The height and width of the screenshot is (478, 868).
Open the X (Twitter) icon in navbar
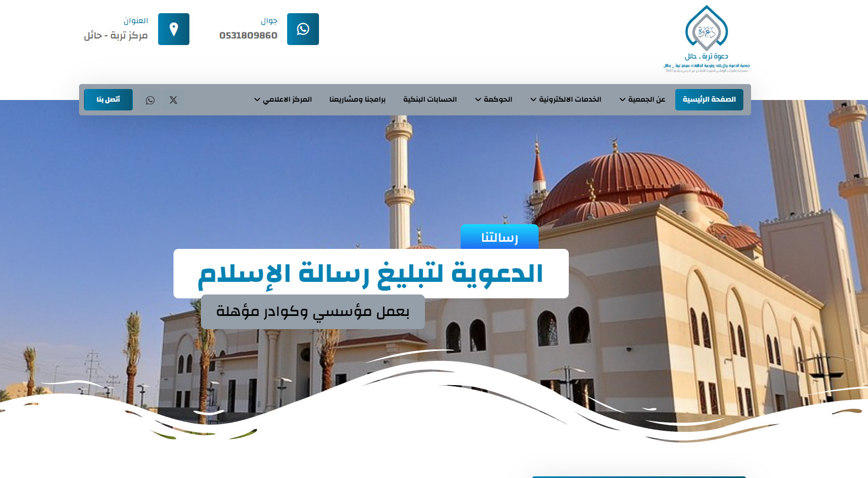(x=173, y=100)
